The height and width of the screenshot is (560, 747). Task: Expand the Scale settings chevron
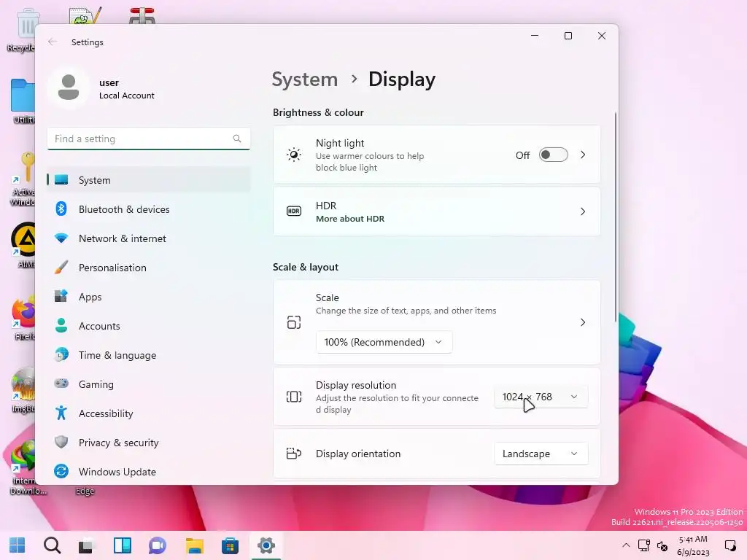pos(583,322)
